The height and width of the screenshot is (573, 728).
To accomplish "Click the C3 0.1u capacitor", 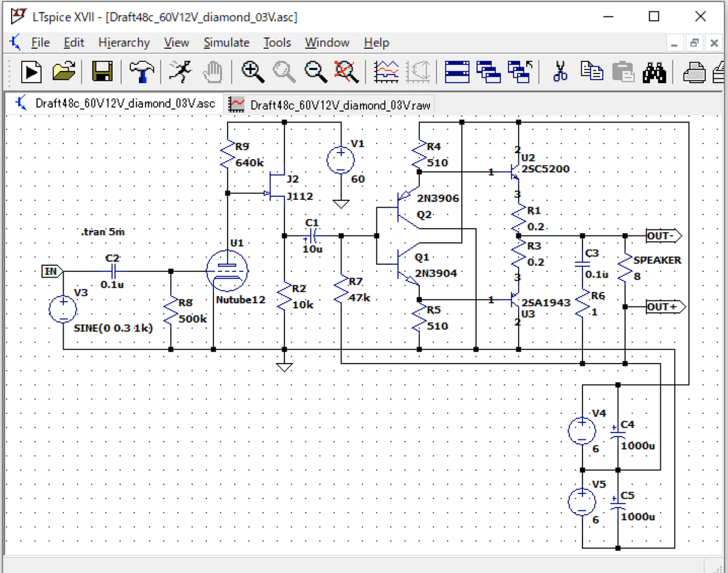I will point(582,264).
